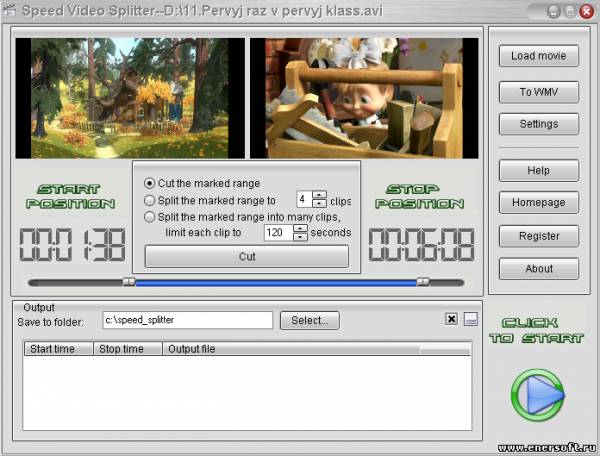Image resolution: width=600 pixels, height=456 pixels.
Task: Open the About dialog
Action: coord(538,269)
